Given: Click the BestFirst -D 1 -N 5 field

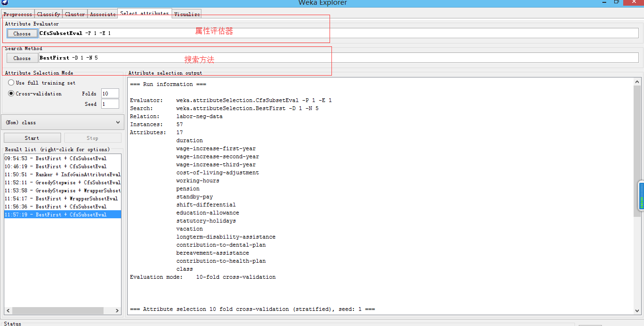Looking at the screenshot, I should point(339,58).
